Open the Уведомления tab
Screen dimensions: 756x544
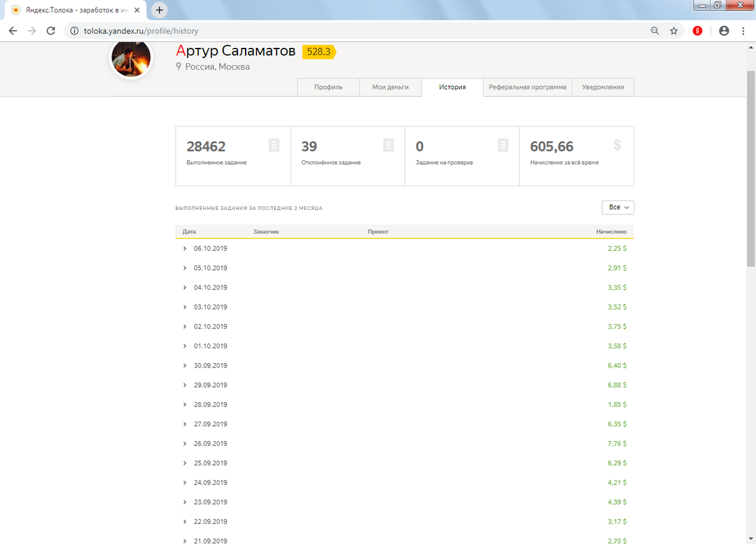pyautogui.click(x=603, y=87)
